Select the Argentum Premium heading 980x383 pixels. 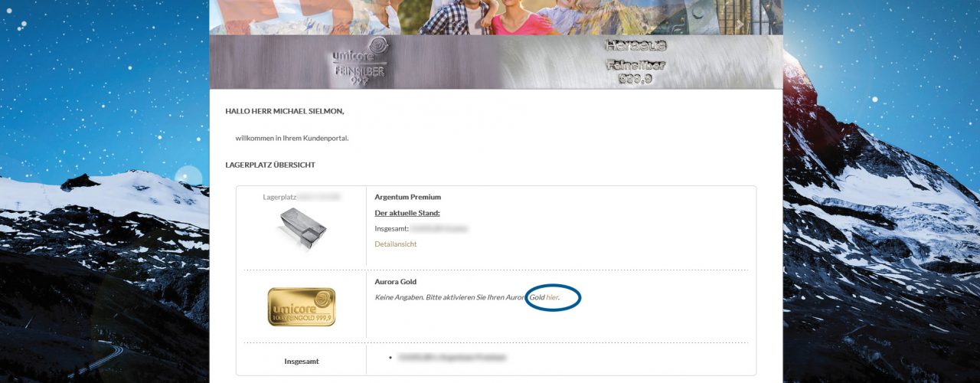407,198
